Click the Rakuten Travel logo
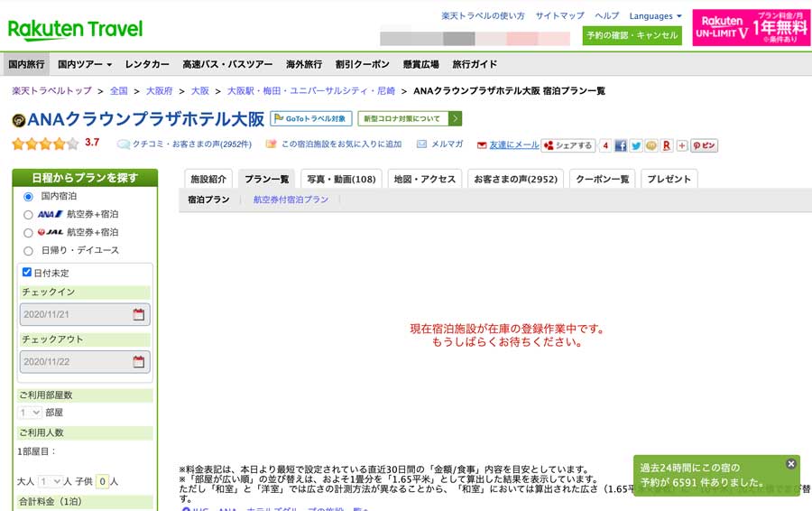Image resolution: width=812 pixels, height=511 pixels. [x=75, y=30]
